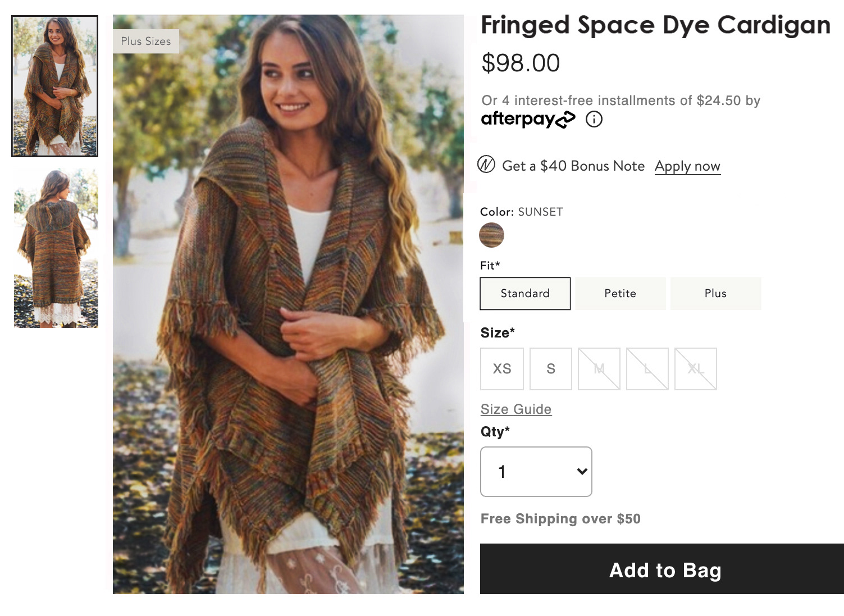Open the Qty dropdown
844x616 pixels.
[536, 472]
